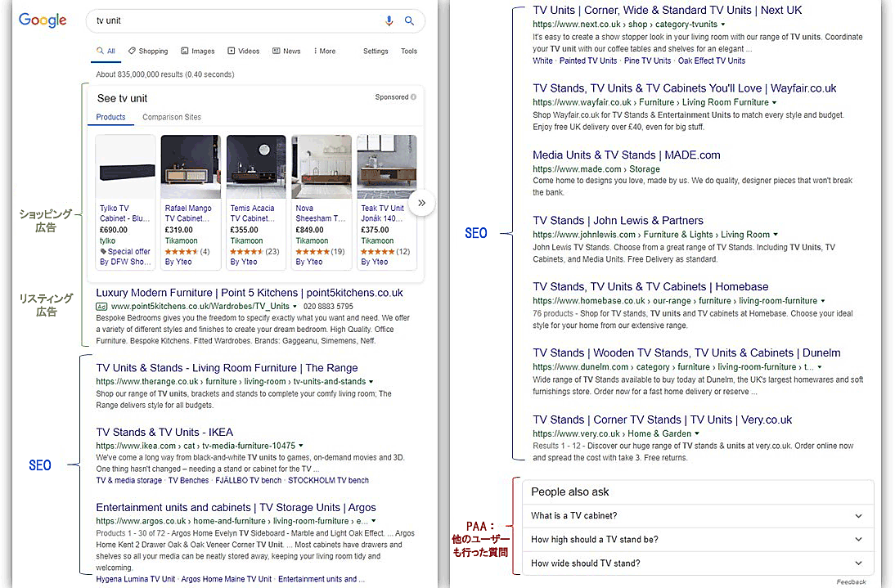Viewport: 895px width, 588px height.
Task: Click the carousel next arrow button
Action: click(x=421, y=202)
